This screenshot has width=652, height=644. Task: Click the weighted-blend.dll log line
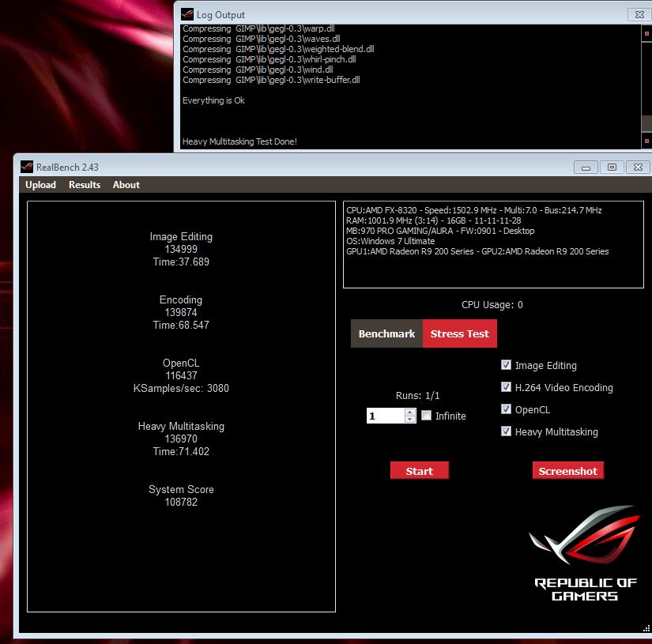(278, 49)
